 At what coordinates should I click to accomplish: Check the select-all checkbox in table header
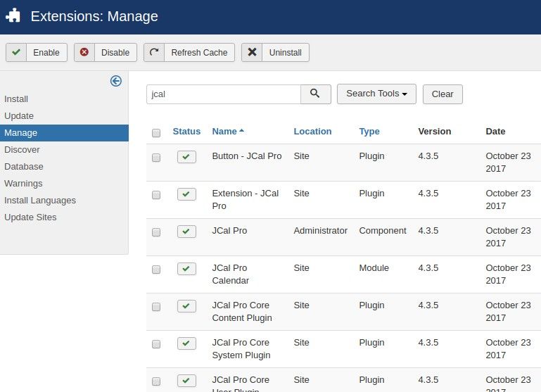156,133
